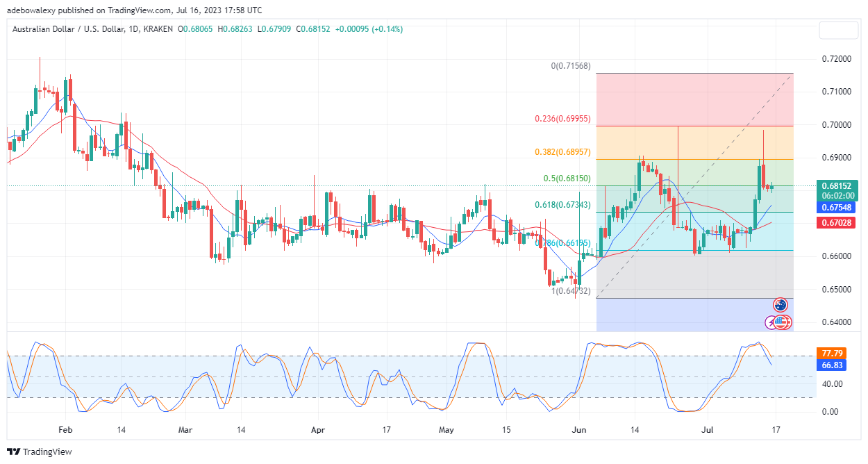The image size is (868, 464).
Task: Click the TradingView logo at bottom left
Action: click(39, 451)
